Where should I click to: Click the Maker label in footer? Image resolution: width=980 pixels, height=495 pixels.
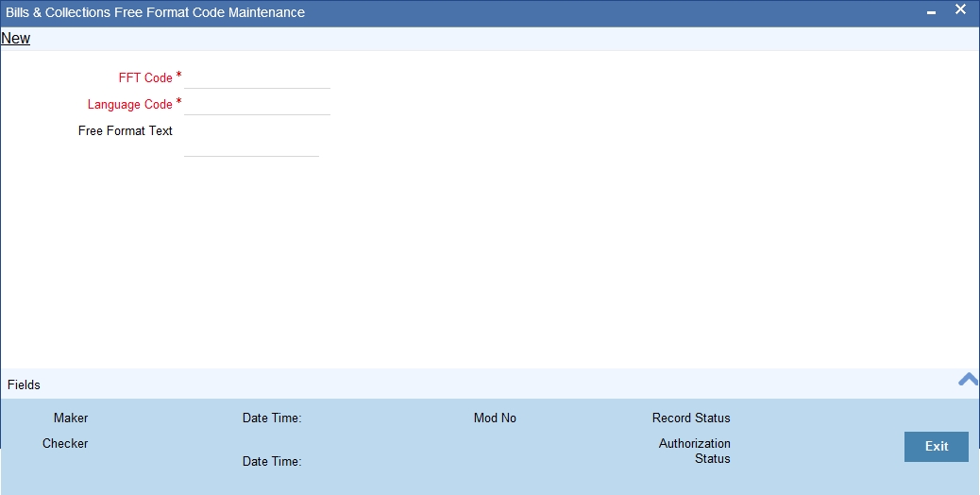(x=71, y=418)
